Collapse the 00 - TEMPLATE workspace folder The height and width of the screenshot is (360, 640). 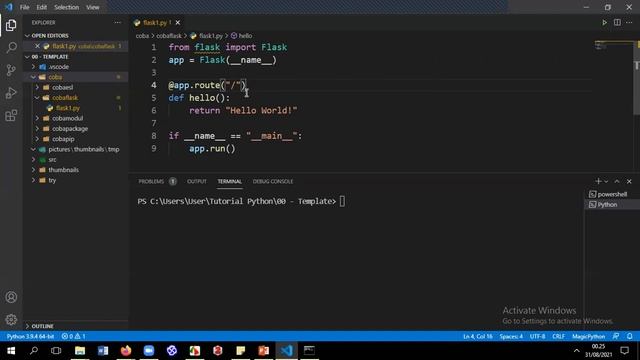point(75,57)
